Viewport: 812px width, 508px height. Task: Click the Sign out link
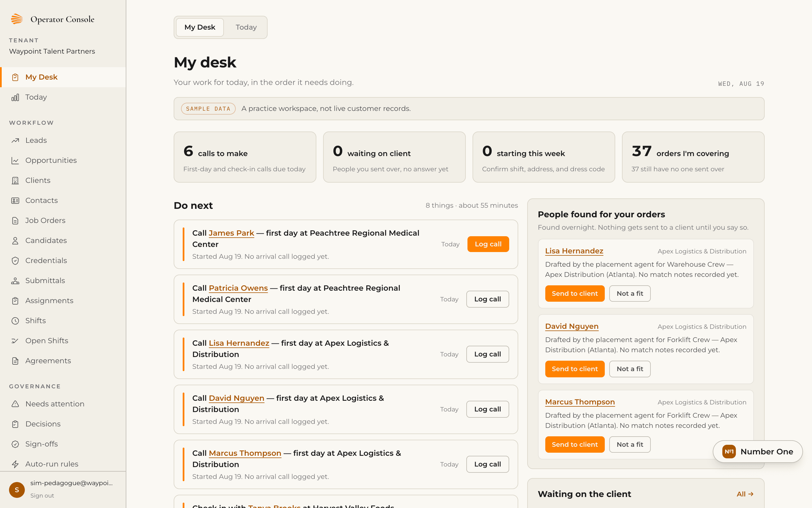point(42,496)
